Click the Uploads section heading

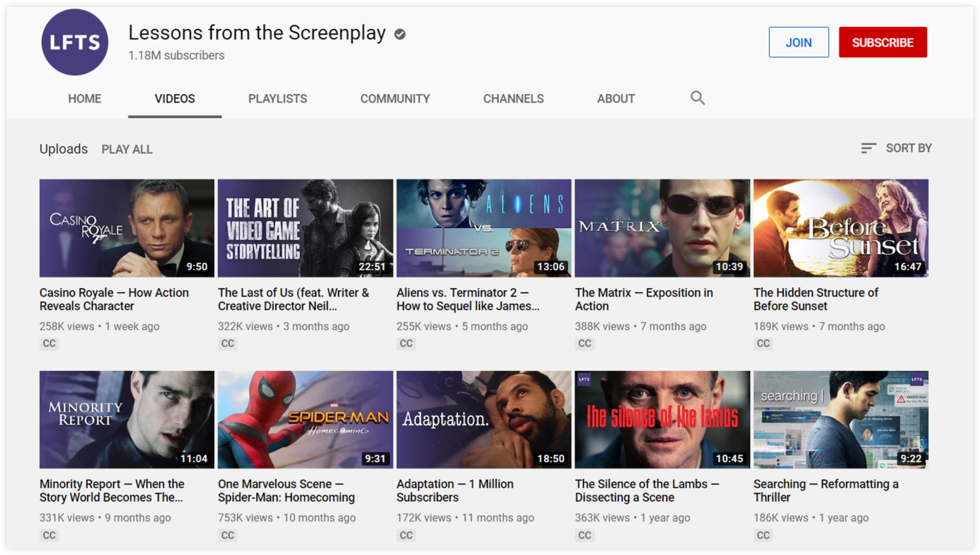(64, 149)
